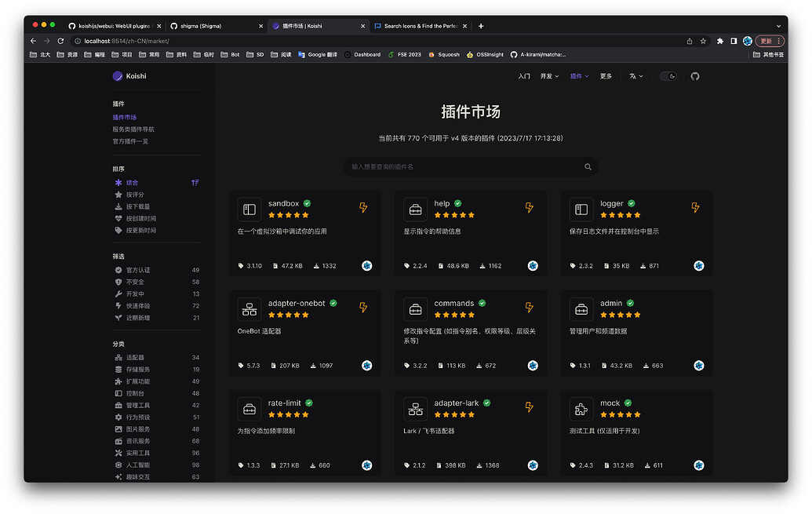Click the adapter-onebot plugin icon
The image size is (812, 514).
coord(249,308)
